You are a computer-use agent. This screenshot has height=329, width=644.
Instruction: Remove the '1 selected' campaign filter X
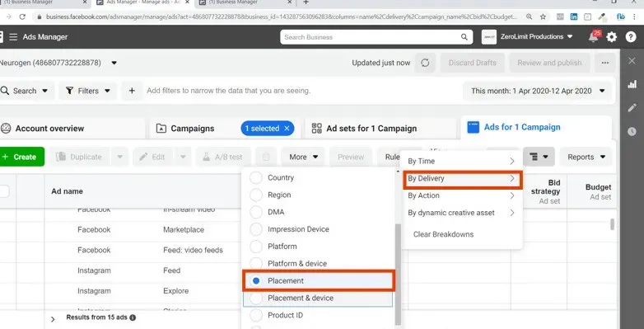pos(287,129)
